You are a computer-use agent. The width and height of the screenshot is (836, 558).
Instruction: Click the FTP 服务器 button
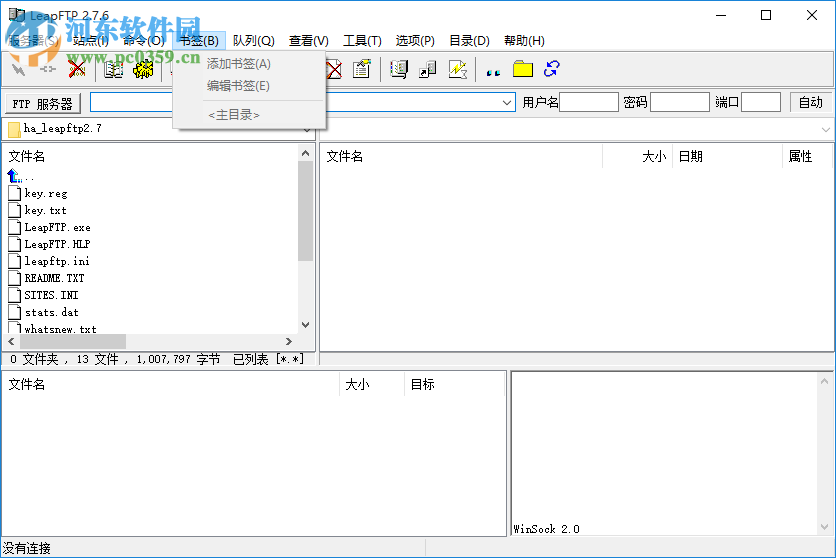pyautogui.click(x=43, y=103)
